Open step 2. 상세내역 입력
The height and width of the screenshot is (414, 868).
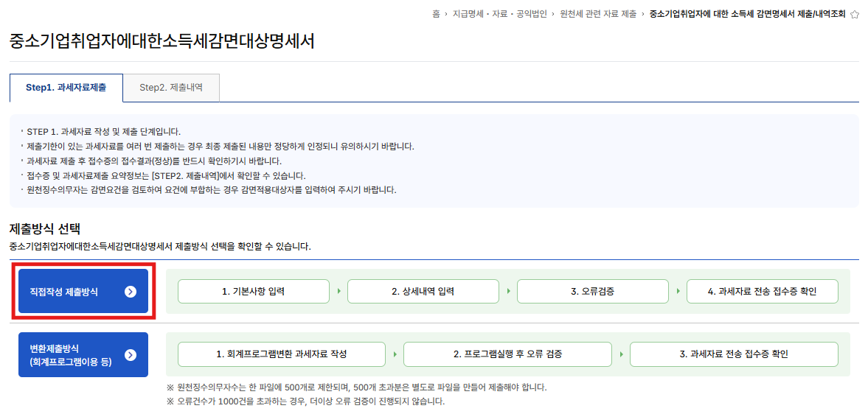click(423, 292)
